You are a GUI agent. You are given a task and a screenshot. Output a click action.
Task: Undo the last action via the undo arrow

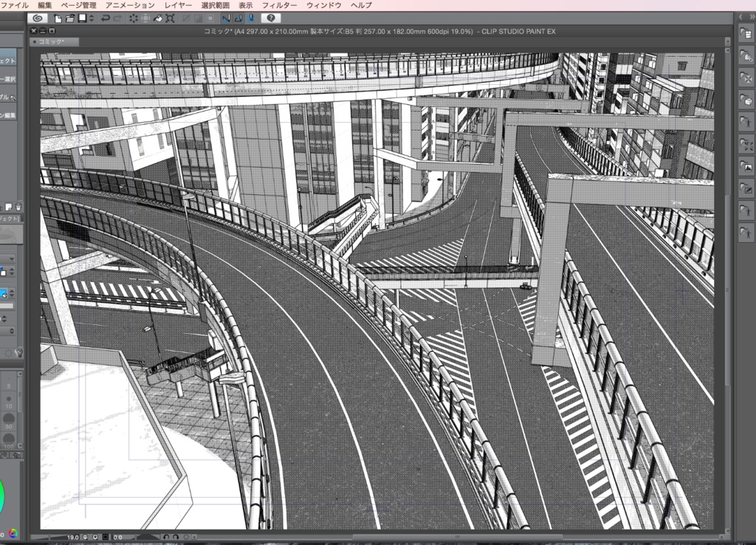click(106, 18)
